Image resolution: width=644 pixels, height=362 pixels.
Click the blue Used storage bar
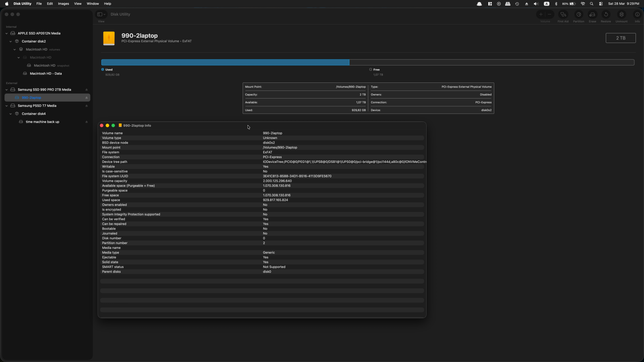(225, 62)
